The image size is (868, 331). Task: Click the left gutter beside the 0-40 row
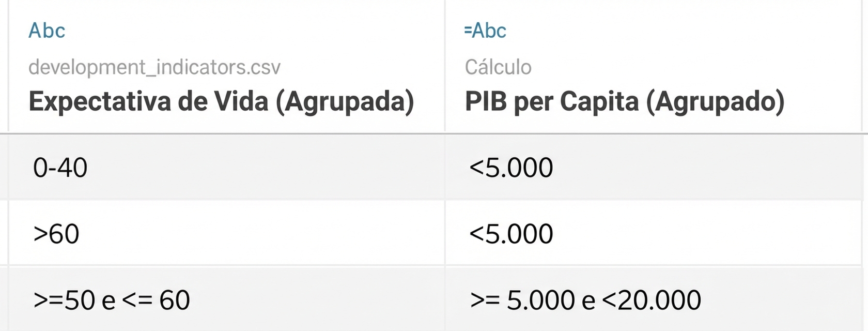pos(4,168)
